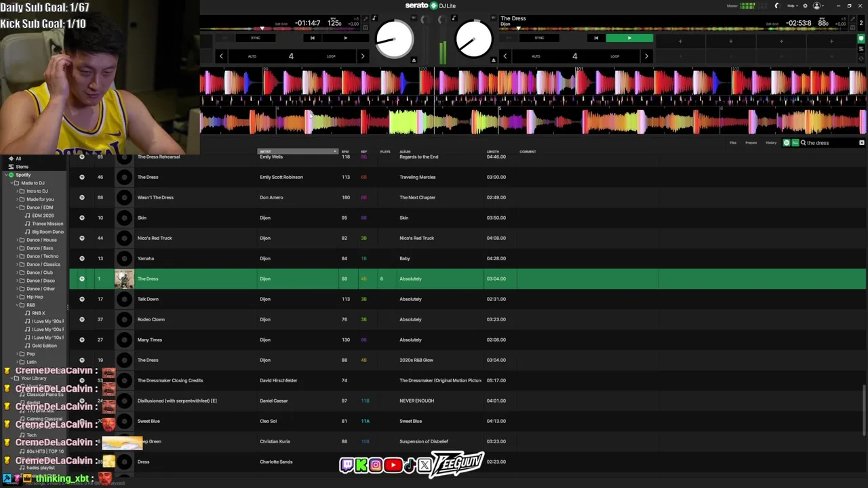Sort by the KEY column header
Image resolution: width=868 pixels, height=488 pixels.
click(364, 152)
